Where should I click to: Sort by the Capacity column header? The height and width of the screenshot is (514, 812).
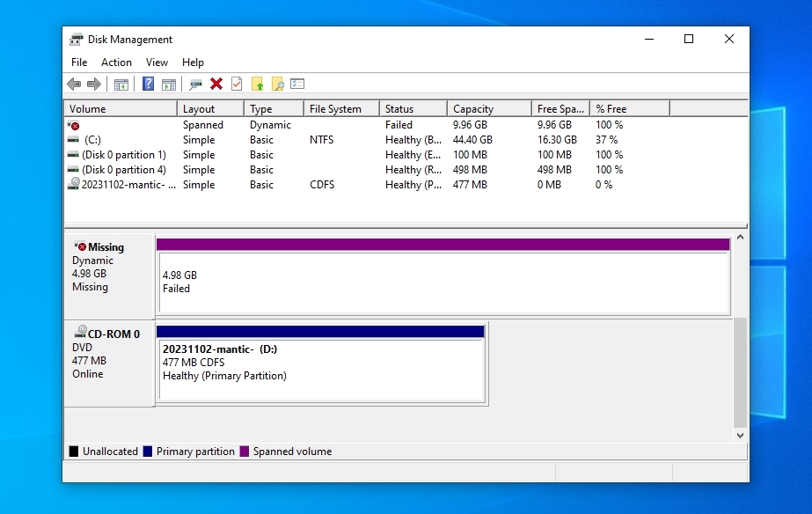click(x=473, y=109)
